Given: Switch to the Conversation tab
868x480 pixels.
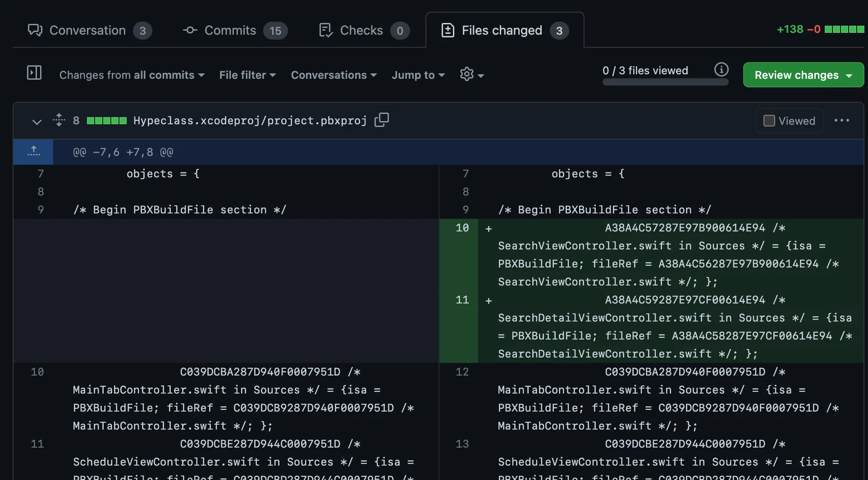Looking at the screenshot, I should (x=89, y=31).
